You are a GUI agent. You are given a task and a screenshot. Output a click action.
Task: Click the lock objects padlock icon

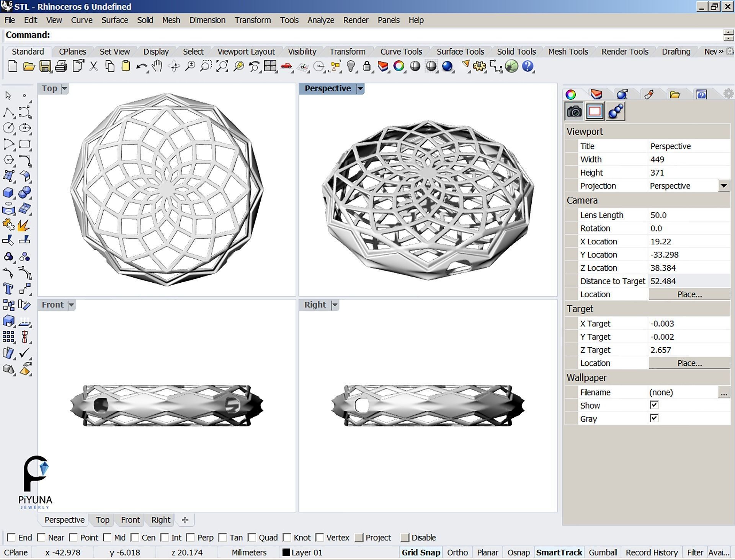click(366, 66)
